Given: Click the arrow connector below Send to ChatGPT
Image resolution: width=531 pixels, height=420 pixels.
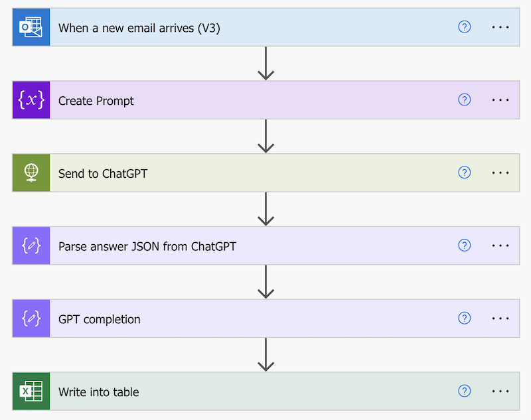Looking at the screenshot, I should [x=266, y=209].
